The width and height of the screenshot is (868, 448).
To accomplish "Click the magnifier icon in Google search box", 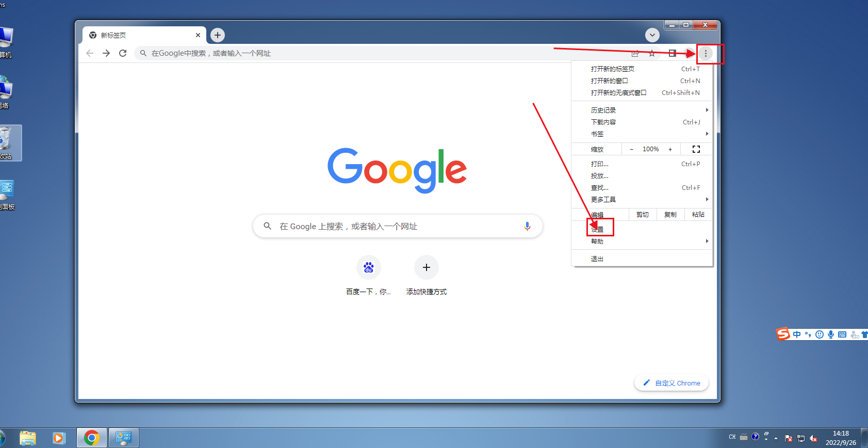I will [x=268, y=226].
